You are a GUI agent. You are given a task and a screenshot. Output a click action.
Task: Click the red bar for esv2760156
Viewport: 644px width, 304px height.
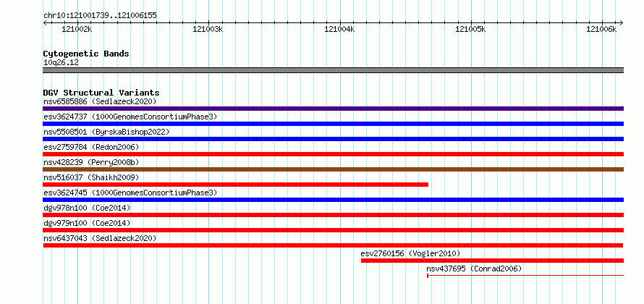493,261
